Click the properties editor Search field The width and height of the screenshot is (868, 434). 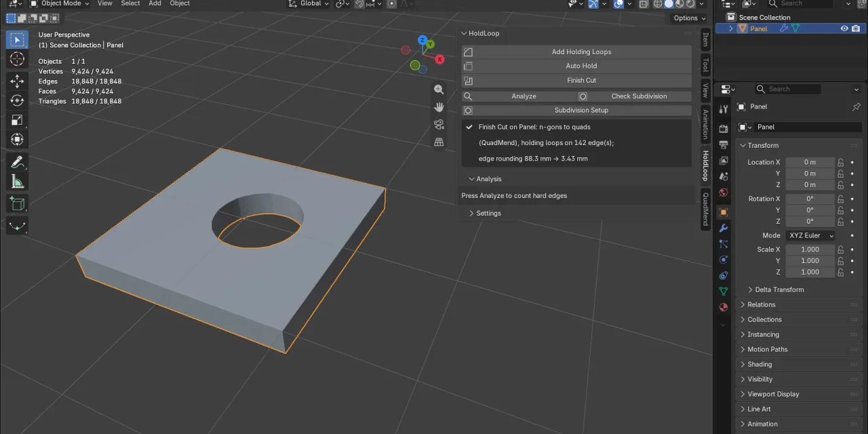[789, 90]
